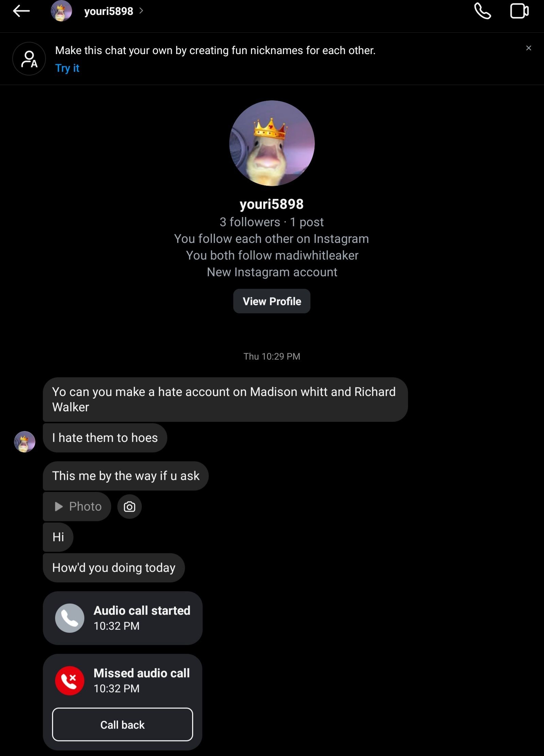Play the Photo message
This screenshot has height=756, width=544.
click(77, 507)
